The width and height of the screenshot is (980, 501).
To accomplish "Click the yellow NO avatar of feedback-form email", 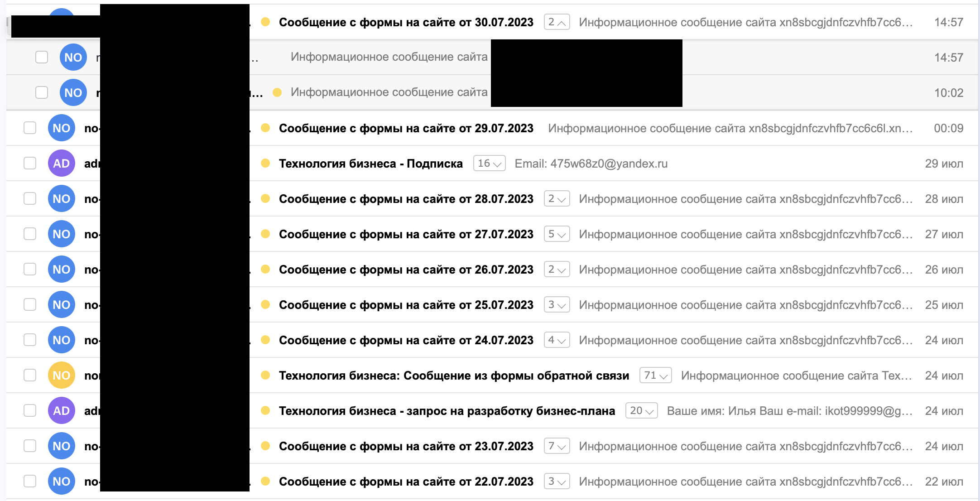I will [62, 375].
